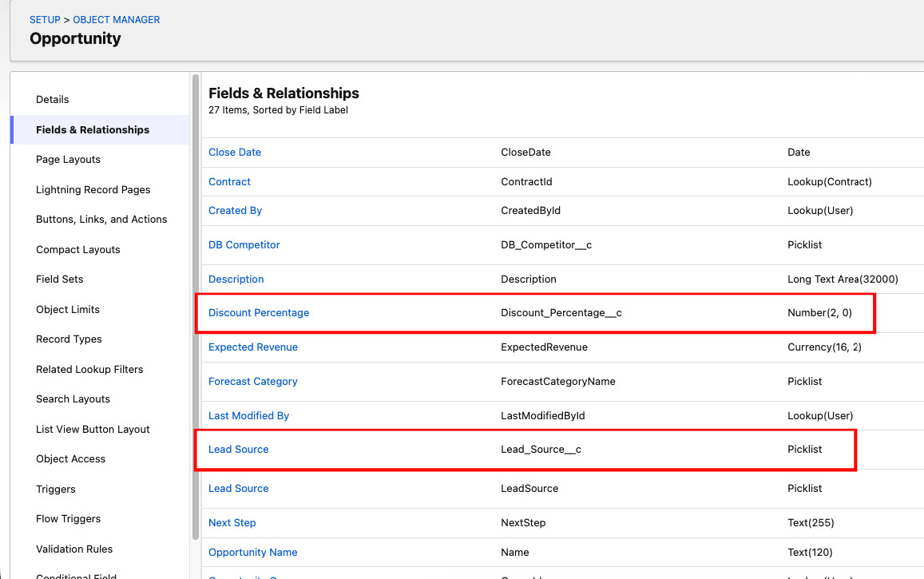Viewport: 924px width, 579px height.
Task: Open the Opportunity Name field link
Action: click(x=252, y=553)
